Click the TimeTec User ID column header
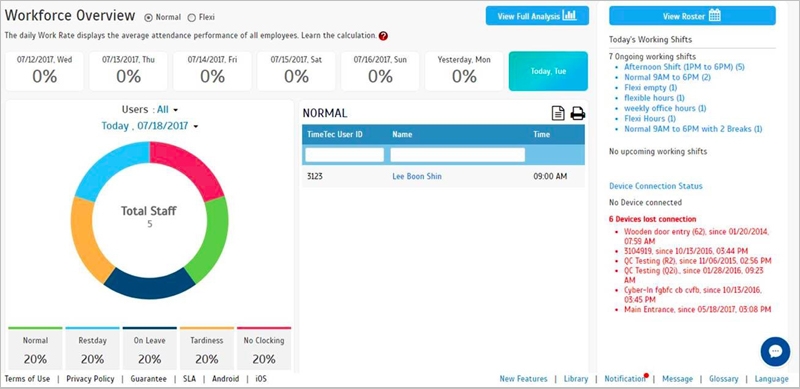The width and height of the screenshot is (800, 389). coord(335,135)
